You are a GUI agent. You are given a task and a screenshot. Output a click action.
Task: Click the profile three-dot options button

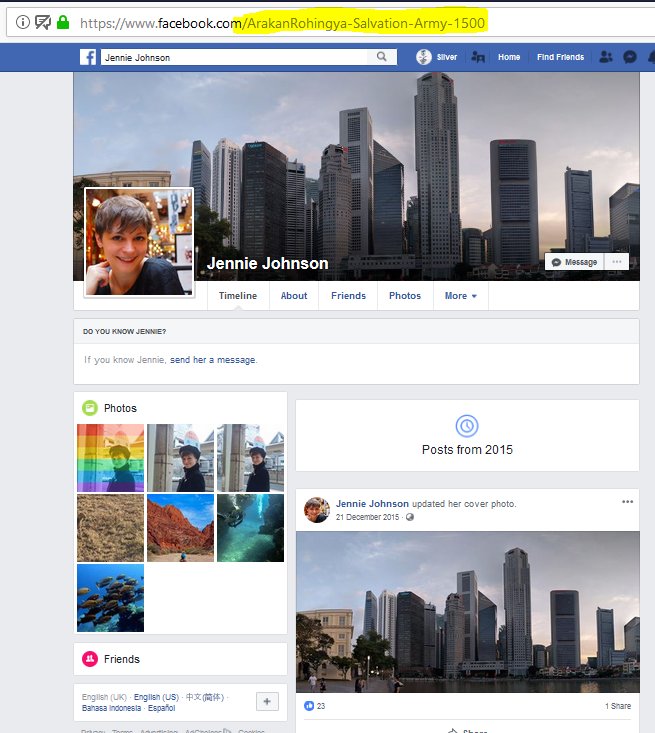pos(617,262)
